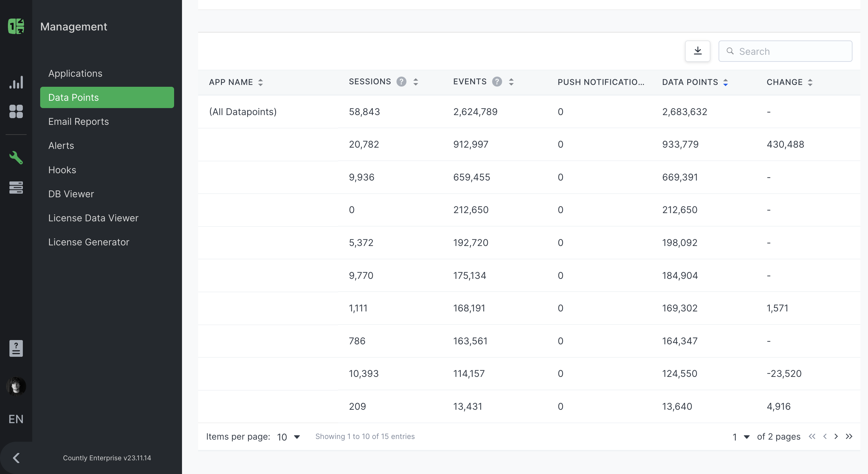This screenshot has height=474, width=868.
Task: Open the help icon near the bottom sidebar
Action: tap(16, 348)
